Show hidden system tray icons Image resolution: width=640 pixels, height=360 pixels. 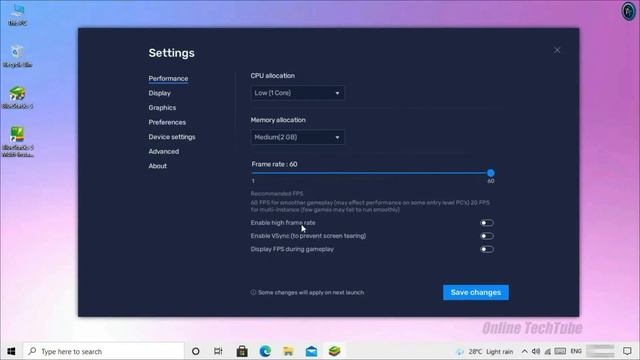click(x=524, y=351)
